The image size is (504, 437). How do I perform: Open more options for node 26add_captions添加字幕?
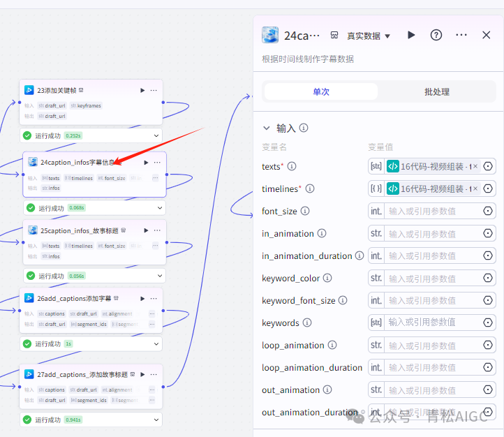[154, 299]
